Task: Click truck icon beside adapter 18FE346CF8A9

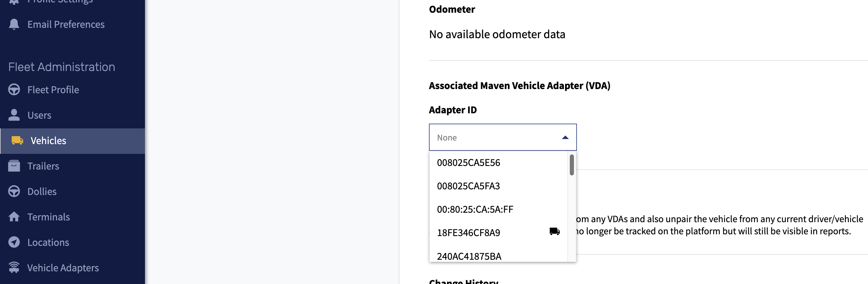Action: 554,231
